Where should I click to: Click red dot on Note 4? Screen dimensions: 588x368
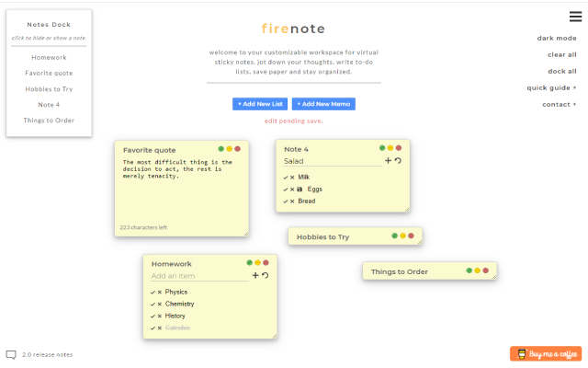click(399, 148)
